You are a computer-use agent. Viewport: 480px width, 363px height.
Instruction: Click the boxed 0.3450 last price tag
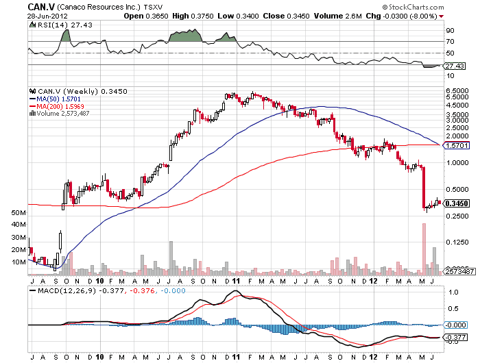457,203
